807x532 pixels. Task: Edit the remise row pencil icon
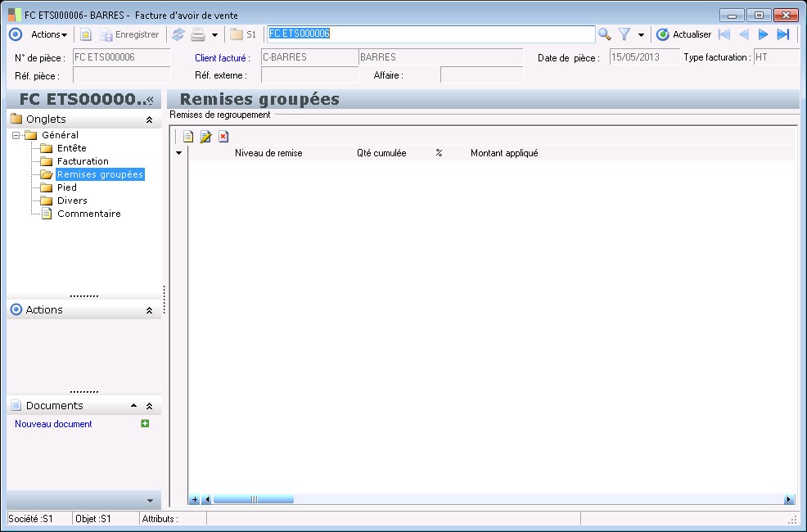click(x=206, y=137)
